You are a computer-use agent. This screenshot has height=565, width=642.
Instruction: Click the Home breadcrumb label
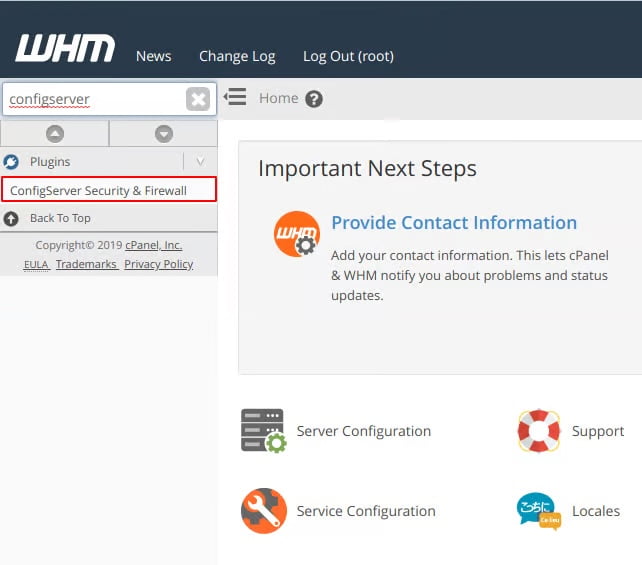coord(278,98)
